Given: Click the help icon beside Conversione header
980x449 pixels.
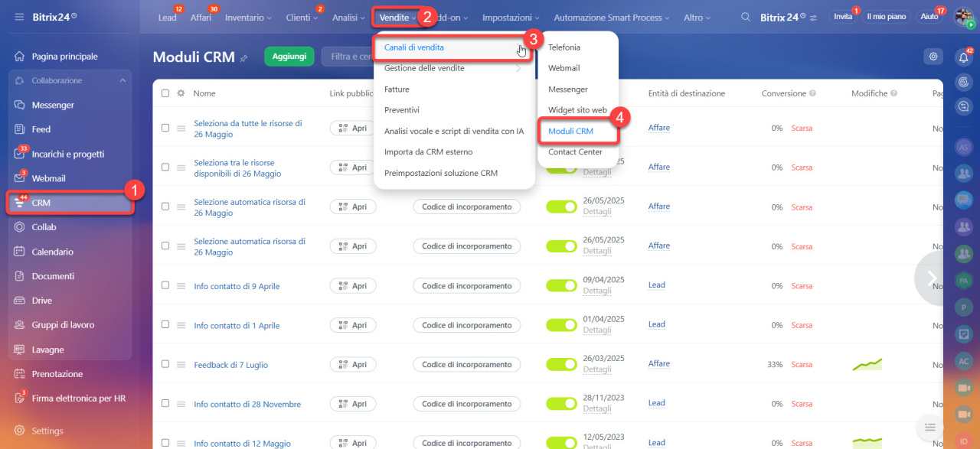Looking at the screenshot, I should point(812,93).
